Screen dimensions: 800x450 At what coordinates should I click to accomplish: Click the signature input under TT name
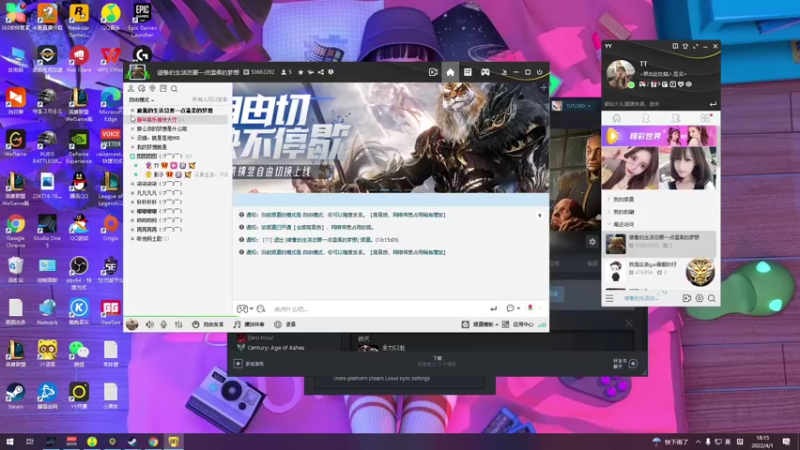pyautogui.click(x=663, y=74)
